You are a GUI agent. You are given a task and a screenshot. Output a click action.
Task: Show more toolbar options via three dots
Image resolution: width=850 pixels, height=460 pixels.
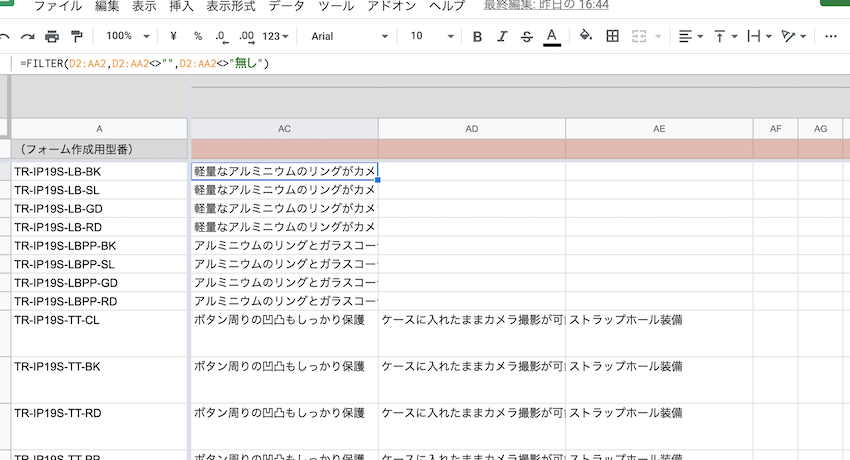pyautogui.click(x=831, y=36)
